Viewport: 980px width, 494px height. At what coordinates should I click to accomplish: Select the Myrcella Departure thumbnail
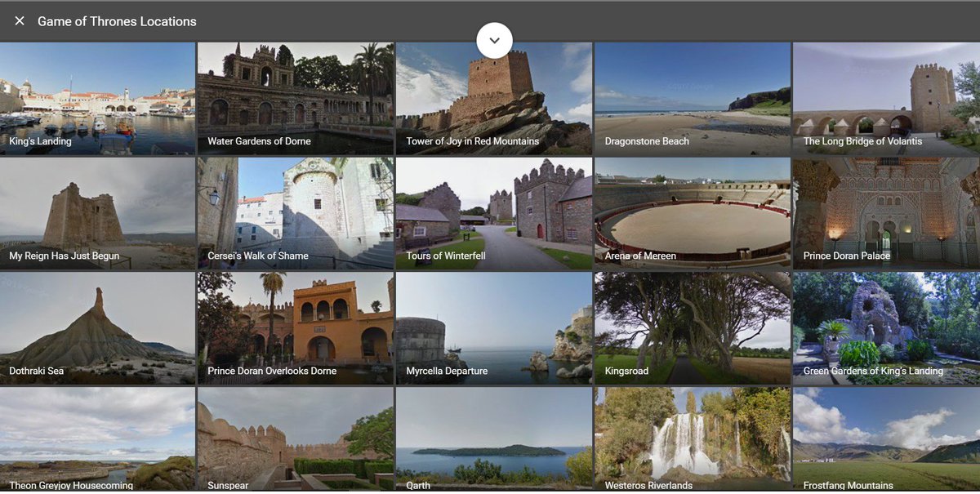pyautogui.click(x=494, y=328)
